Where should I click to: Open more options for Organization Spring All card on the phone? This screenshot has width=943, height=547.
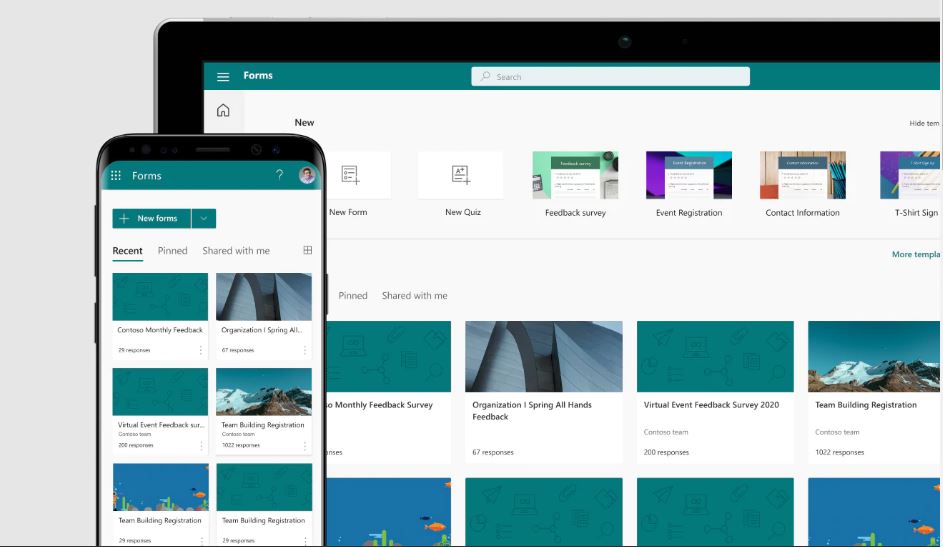pos(304,350)
